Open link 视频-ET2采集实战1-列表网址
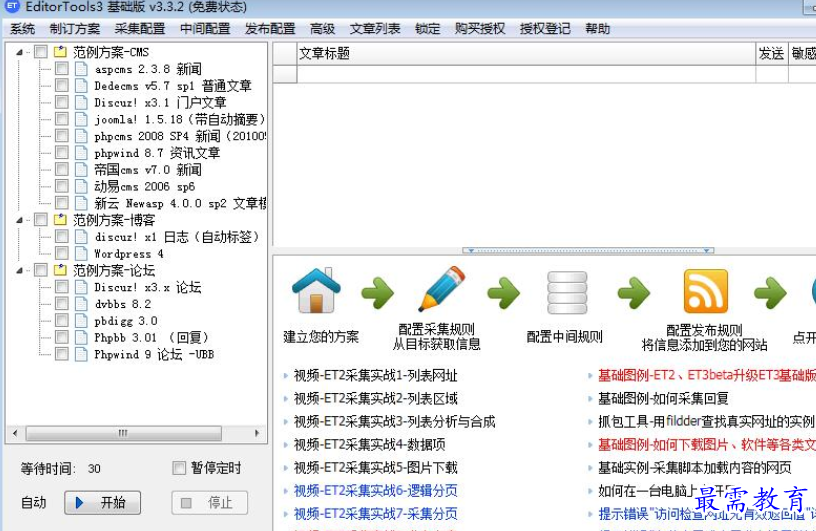Viewport: 816px width, 531px height. (x=375, y=375)
